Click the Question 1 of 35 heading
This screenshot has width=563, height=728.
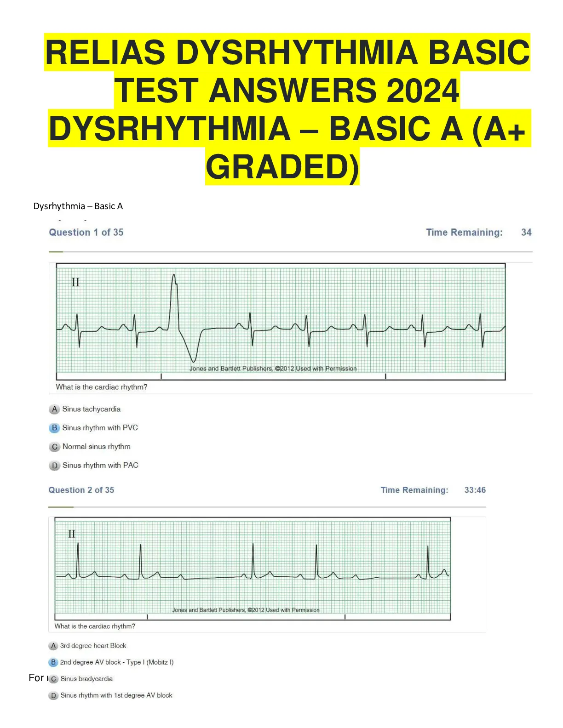pyautogui.click(x=86, y=233)
